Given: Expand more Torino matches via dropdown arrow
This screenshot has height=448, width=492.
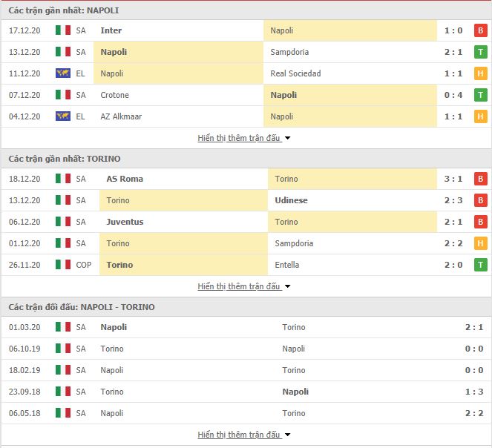Looking at the screenshot, I should (x=287, y=286).
